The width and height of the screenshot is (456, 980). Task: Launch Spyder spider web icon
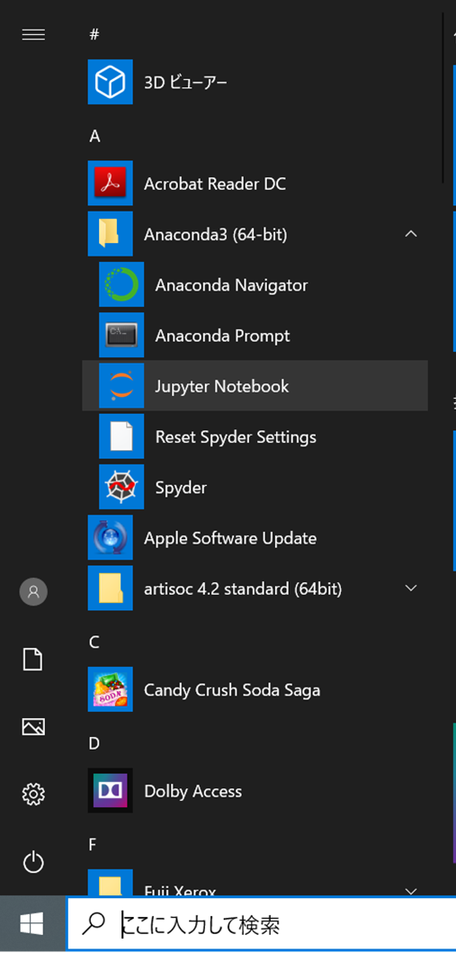[121, 487]
